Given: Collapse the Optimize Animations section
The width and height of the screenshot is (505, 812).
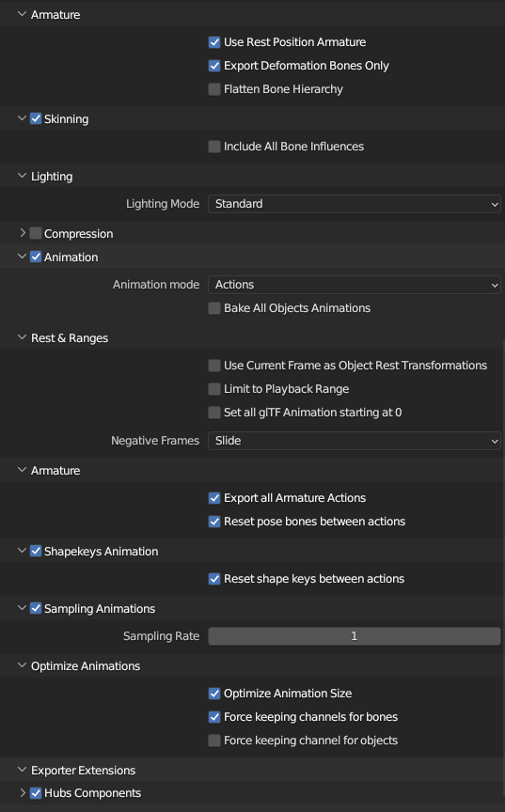Looking at the screenshot, I should pyautogui.click(x=22, y=665).
